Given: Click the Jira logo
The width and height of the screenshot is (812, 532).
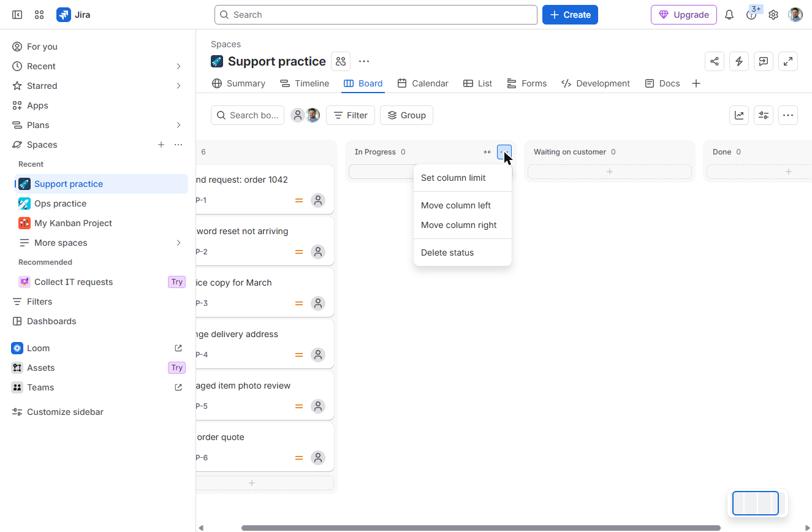Looking at the screenshot, I should click(74, 15).
